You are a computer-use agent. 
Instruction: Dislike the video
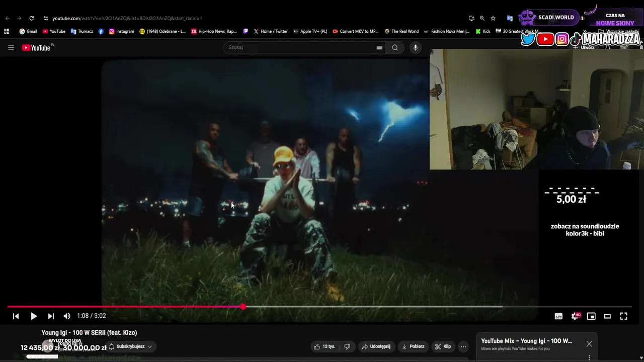(x=347, y=346)
